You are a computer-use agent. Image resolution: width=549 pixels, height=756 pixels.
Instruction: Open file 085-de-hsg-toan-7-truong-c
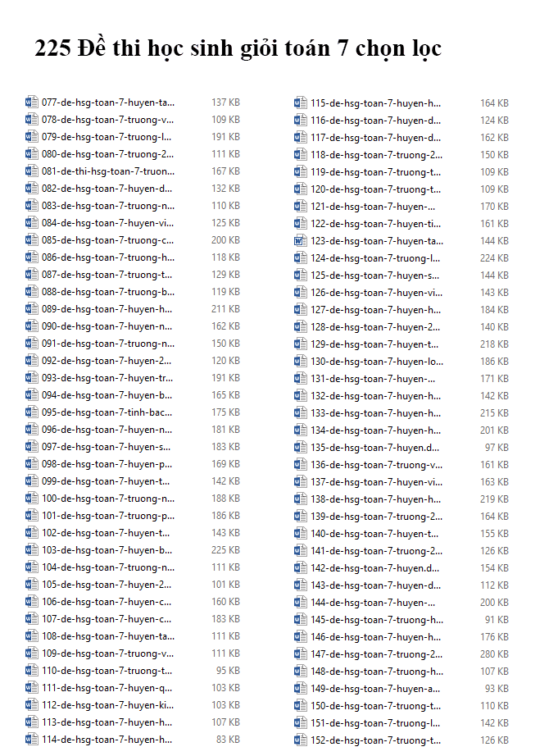click(107, 240)
